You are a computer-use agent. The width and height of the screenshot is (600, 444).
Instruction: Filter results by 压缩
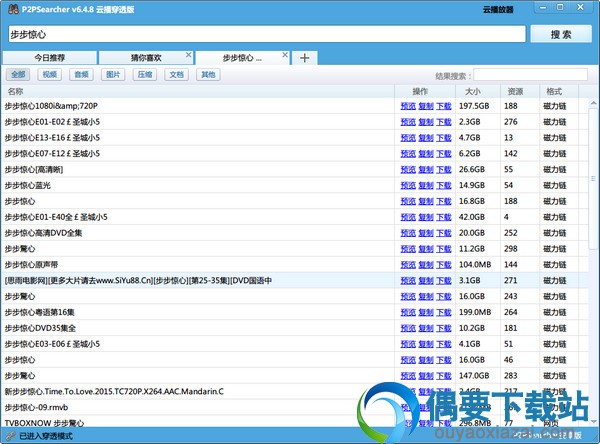[145, 74]
